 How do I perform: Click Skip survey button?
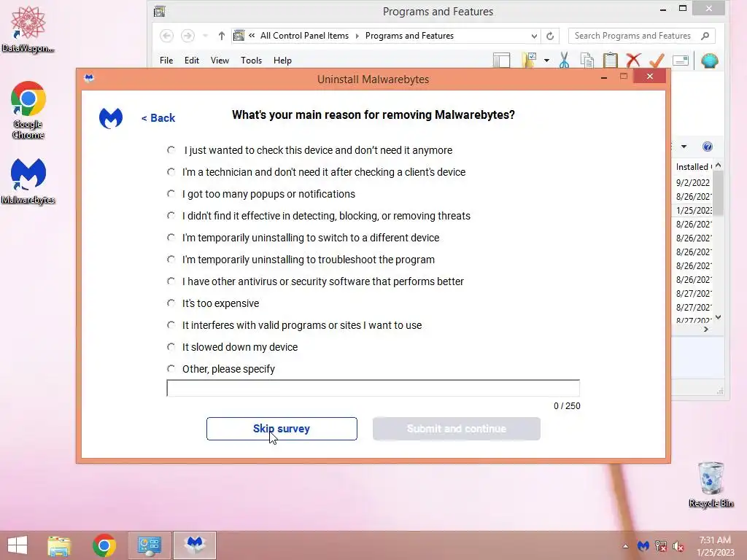pos(282,429)
